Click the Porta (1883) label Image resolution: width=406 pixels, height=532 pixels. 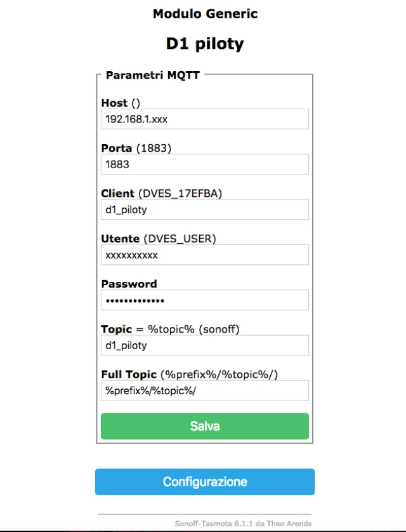click(x=136, y=148)
